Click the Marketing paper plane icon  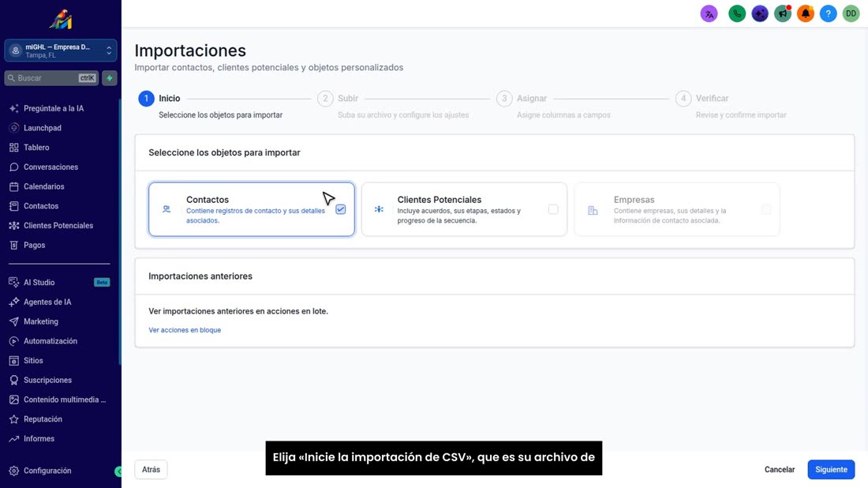[14, 321]
